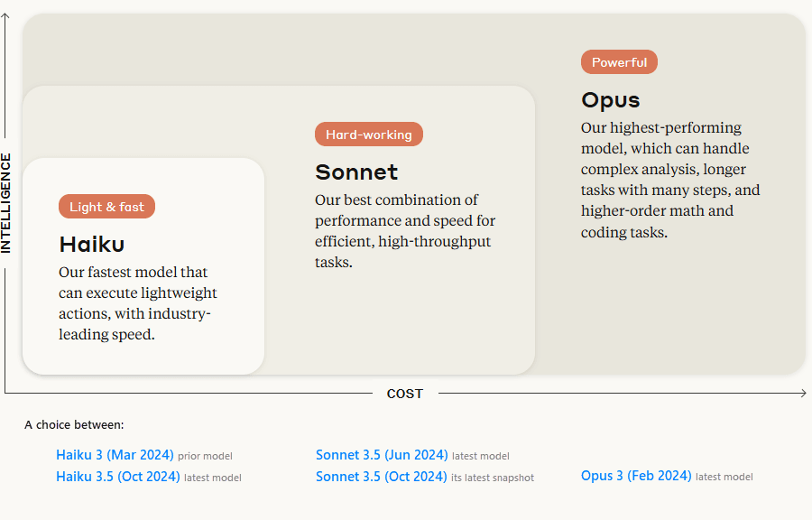Click the intelligence axis arrowhead
This screenshot has height=520, width=812.
[5, 16]
